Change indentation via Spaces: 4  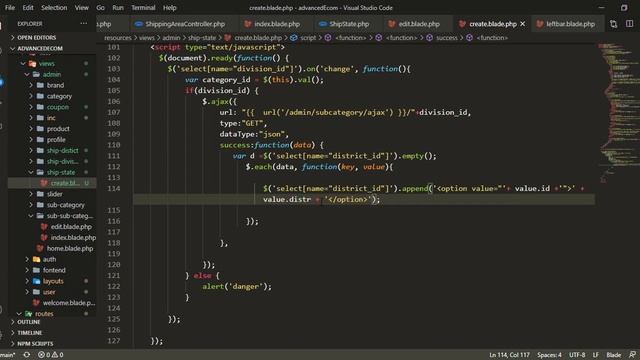tap(549, 355)
